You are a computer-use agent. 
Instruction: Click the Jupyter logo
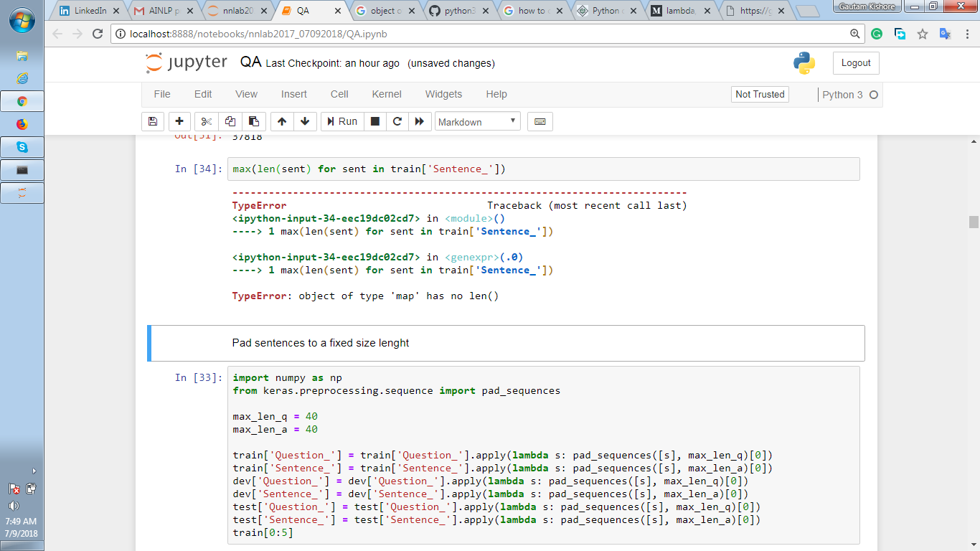[187, 63]
